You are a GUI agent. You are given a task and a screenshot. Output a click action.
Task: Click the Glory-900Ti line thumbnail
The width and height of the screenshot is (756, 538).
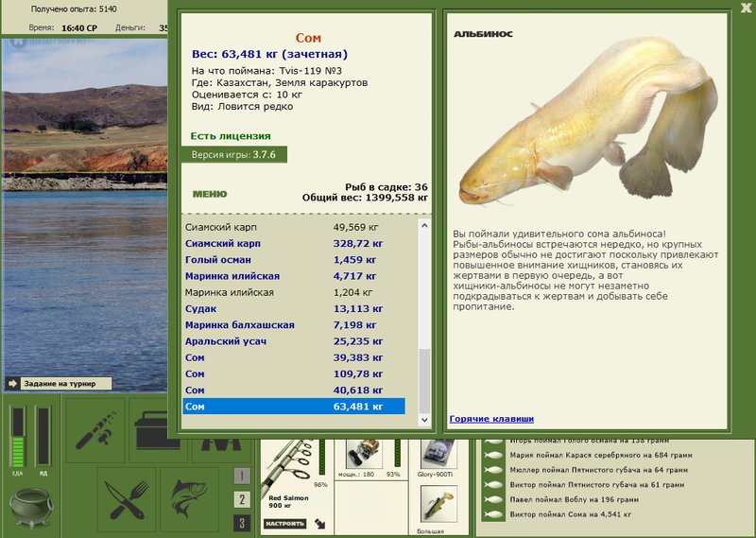(438, 454)
